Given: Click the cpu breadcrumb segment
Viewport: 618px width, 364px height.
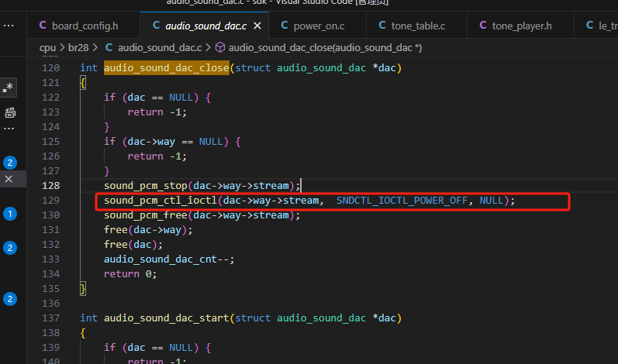Looking at the screenshot, I should point(48,47).
